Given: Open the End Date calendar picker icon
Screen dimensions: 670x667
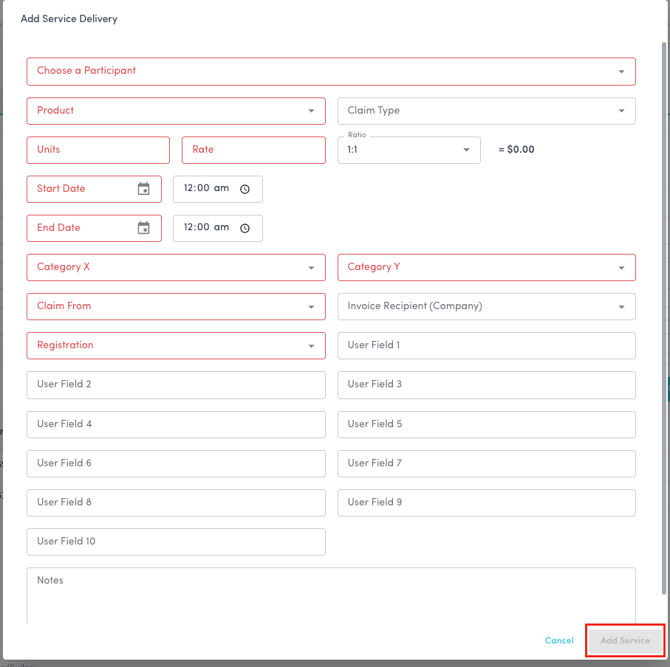Looking at the screenshot, I should pos(144,228).
